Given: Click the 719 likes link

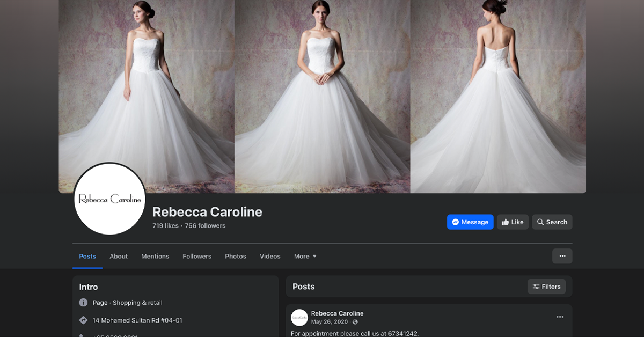Looking at the screenshot, I should (165, 226).
